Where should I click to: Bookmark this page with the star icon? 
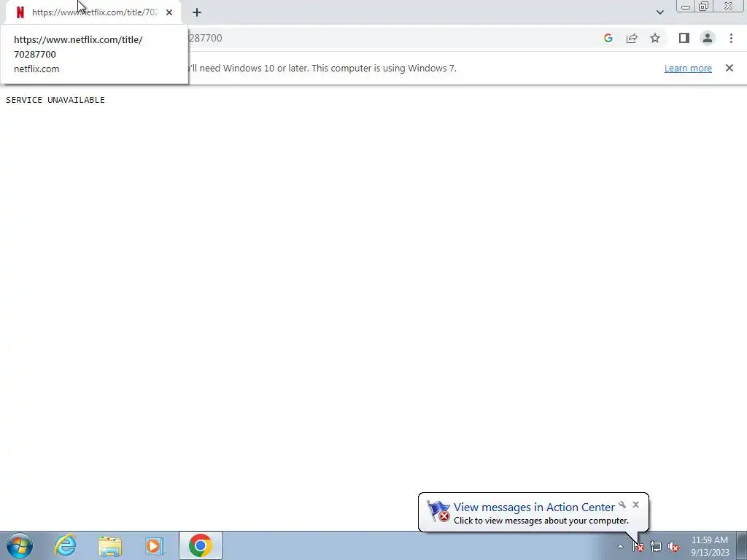point(655,38)
